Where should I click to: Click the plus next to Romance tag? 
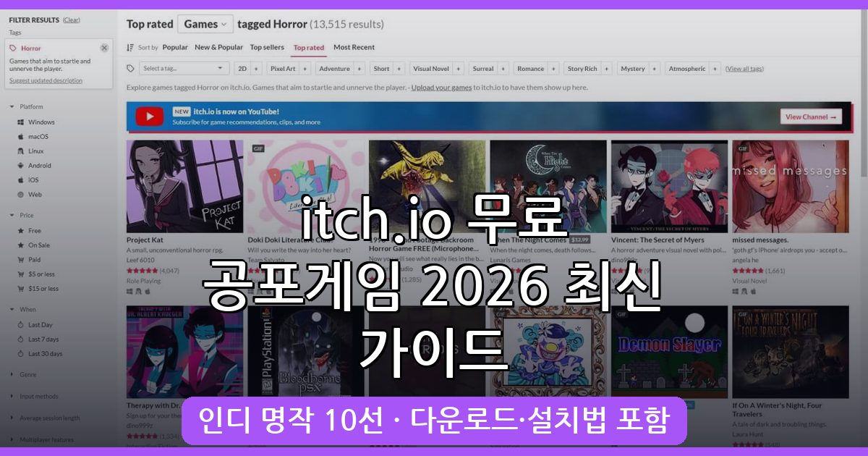pos(553,69)
